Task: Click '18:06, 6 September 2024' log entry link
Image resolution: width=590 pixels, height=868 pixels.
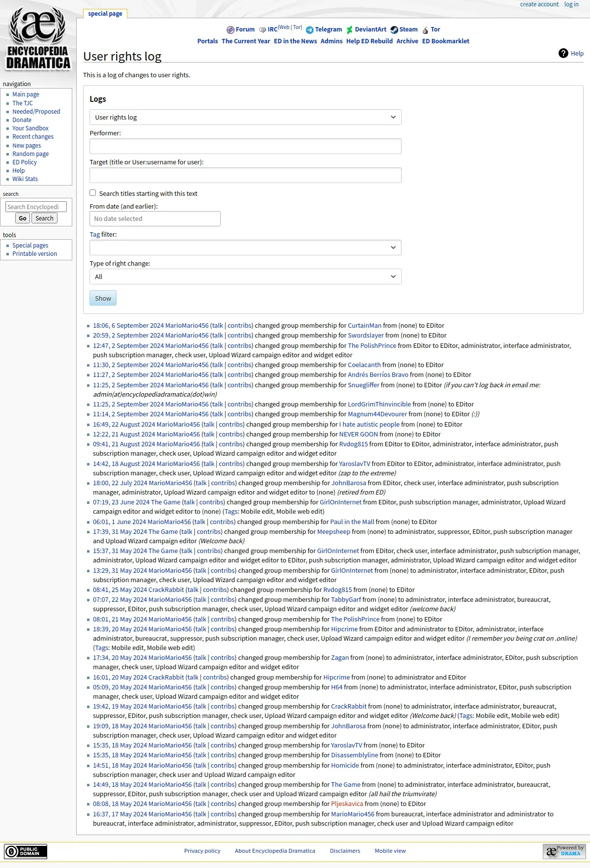Action: (x=128, y=326)
